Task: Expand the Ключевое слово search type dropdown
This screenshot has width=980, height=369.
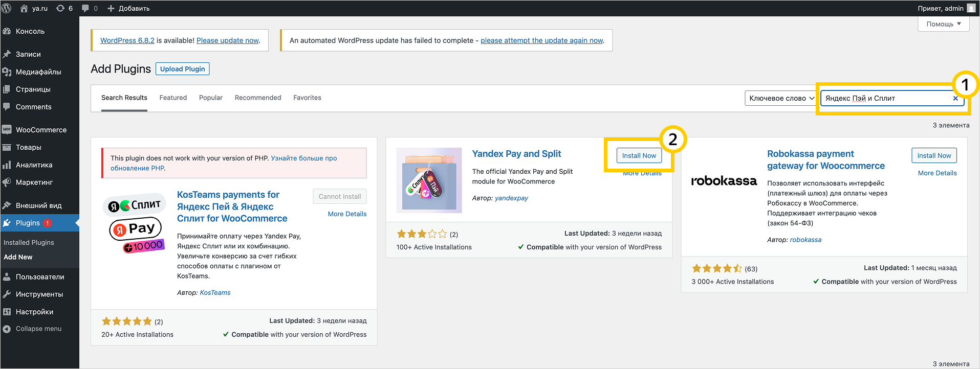Action: (x=781, y=99)
